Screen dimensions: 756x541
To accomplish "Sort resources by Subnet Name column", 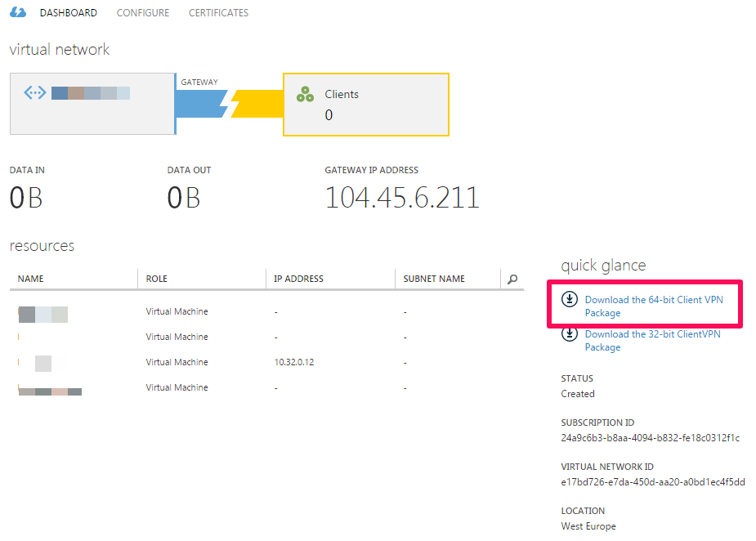I will pos(434,279).
